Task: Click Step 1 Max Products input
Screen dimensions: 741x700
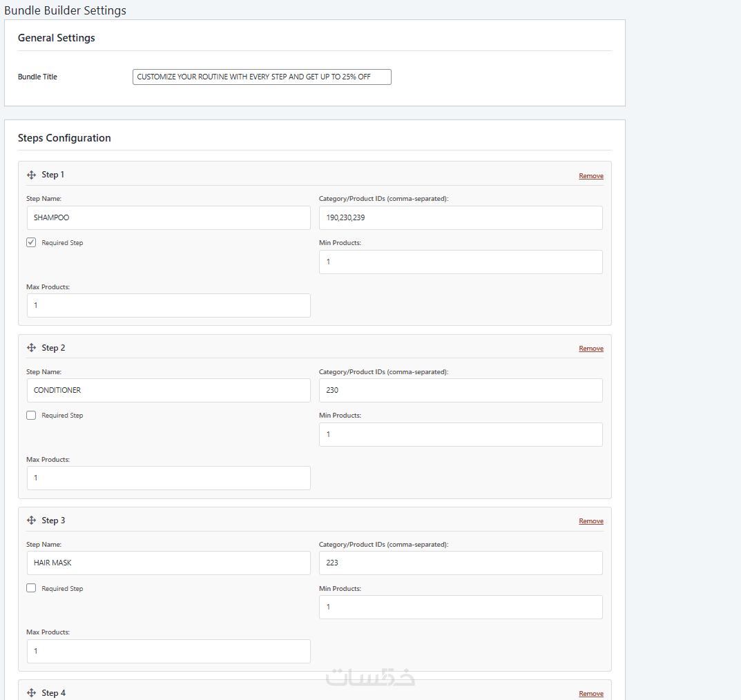Action: point(169,305)
